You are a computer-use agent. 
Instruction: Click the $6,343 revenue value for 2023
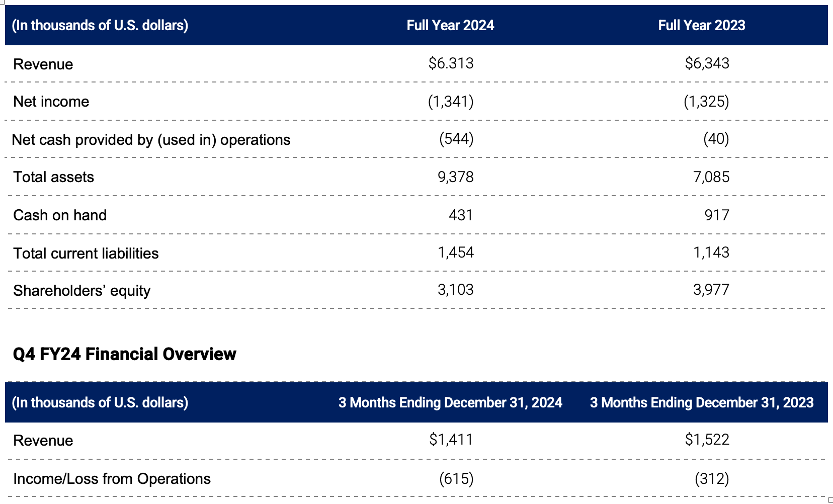pyautogui.click(x=707, y=63)
